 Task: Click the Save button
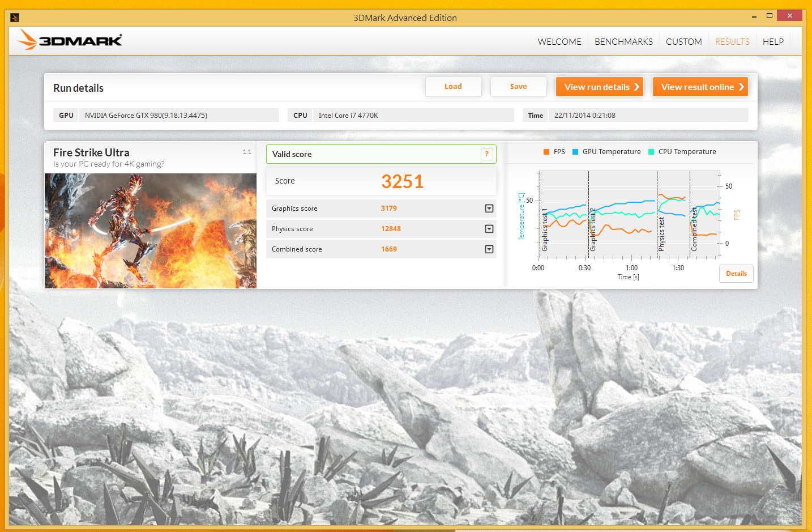(518, 87)
